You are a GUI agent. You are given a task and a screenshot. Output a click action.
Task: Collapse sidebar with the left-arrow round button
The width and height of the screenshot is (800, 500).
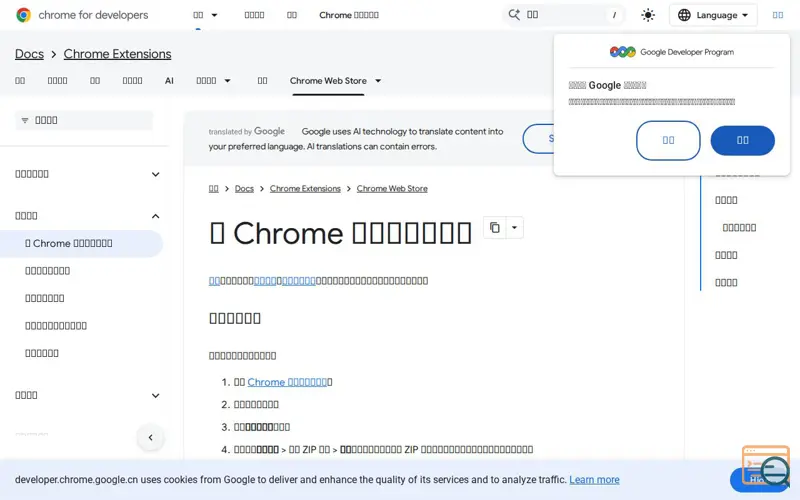pyautogui.click(x=151, y=437)
